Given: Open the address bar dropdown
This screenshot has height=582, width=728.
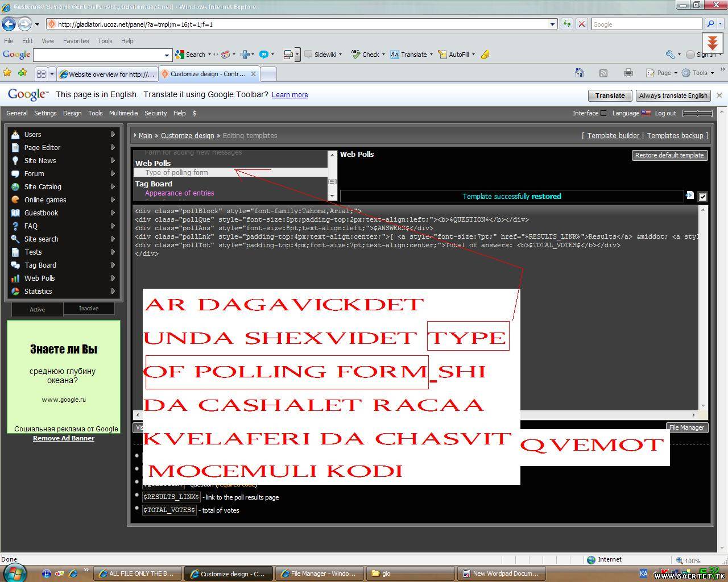Looking at the screenshot, I should (552, 24).
